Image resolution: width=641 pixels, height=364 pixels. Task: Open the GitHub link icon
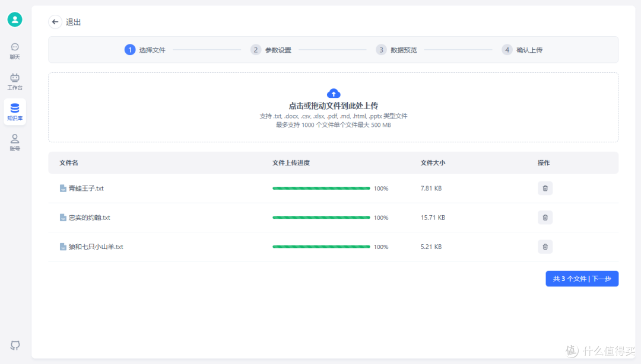(x=15, y=345)
